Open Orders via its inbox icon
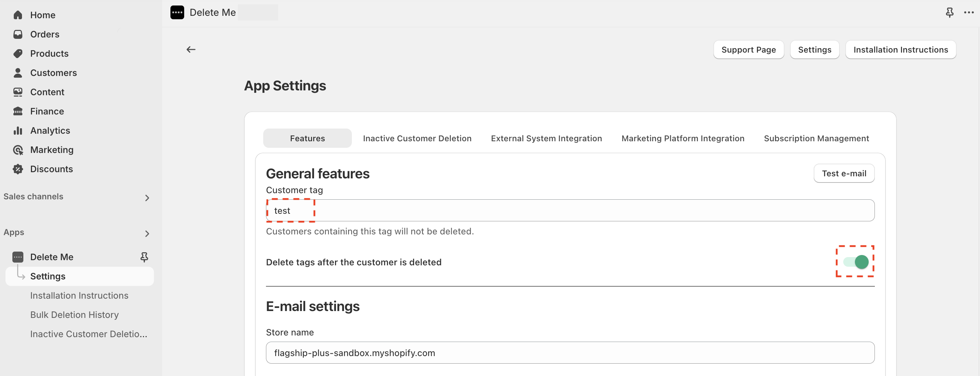 click(x=18, y=34)
